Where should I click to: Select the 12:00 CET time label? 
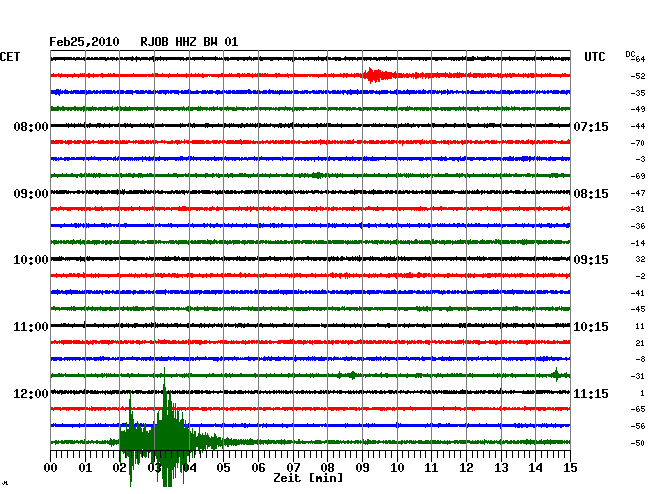pyautogui.click(x=31, y=393)
